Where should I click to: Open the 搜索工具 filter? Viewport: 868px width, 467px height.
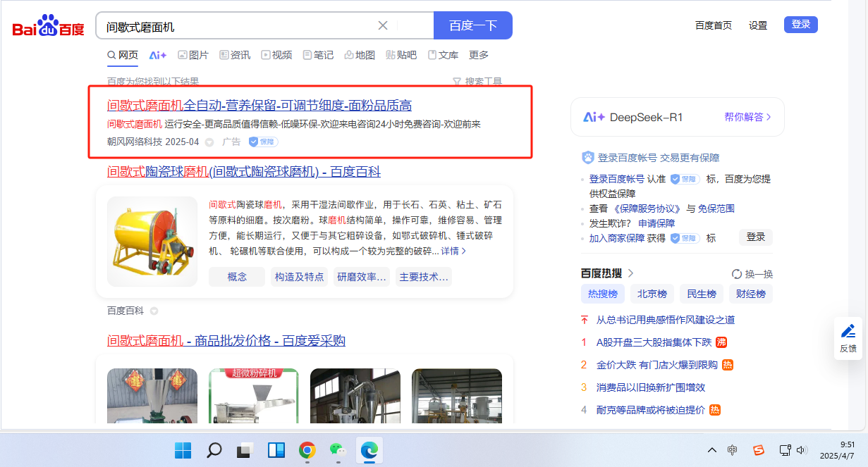click(x=477, y=82)
